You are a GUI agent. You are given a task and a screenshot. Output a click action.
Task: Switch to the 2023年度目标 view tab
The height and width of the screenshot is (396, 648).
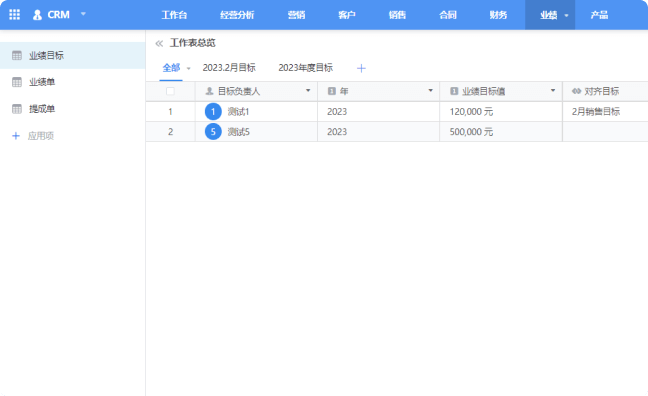click(x=305, y=68)
